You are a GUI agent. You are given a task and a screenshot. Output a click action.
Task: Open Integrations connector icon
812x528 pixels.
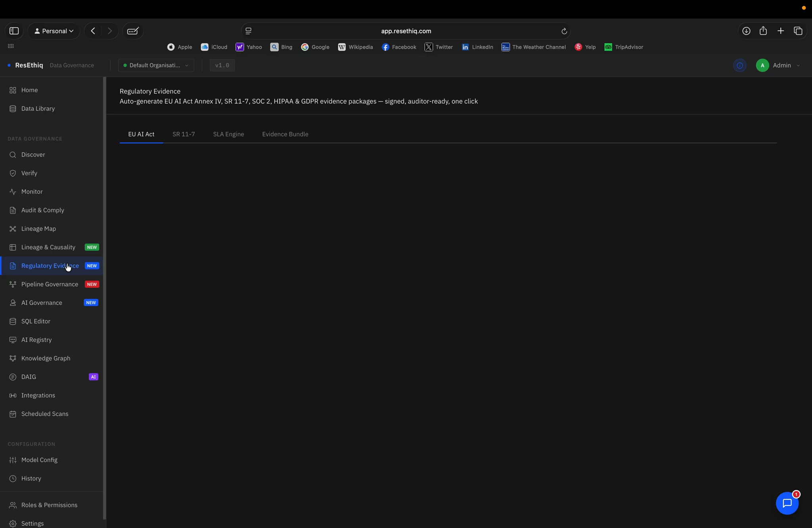point(13,395)
